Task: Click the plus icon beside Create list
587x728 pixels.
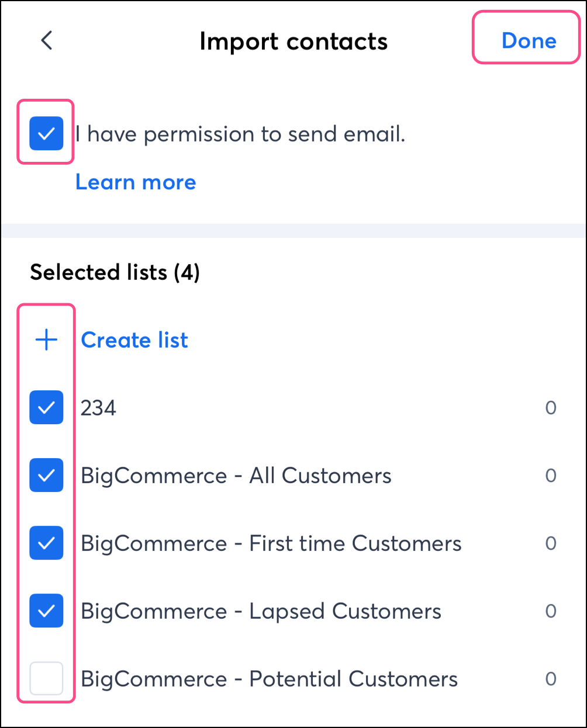Action: point(47,339)
